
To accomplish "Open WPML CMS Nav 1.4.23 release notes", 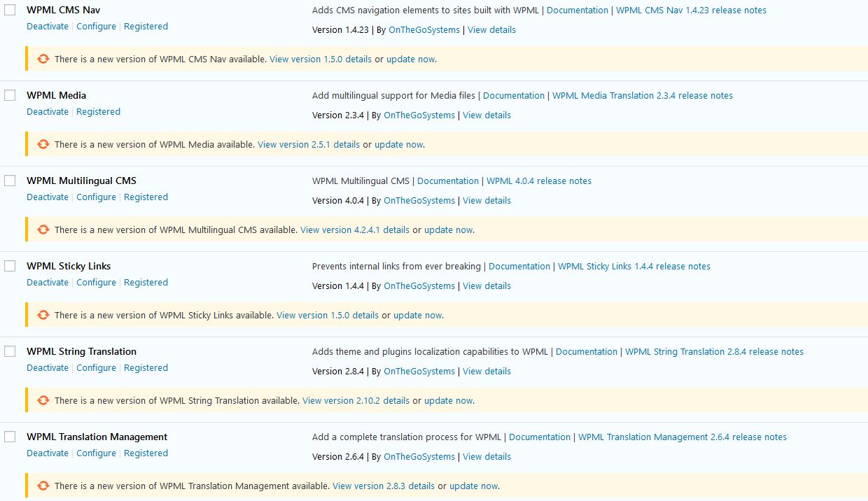I will coord(691,10).
